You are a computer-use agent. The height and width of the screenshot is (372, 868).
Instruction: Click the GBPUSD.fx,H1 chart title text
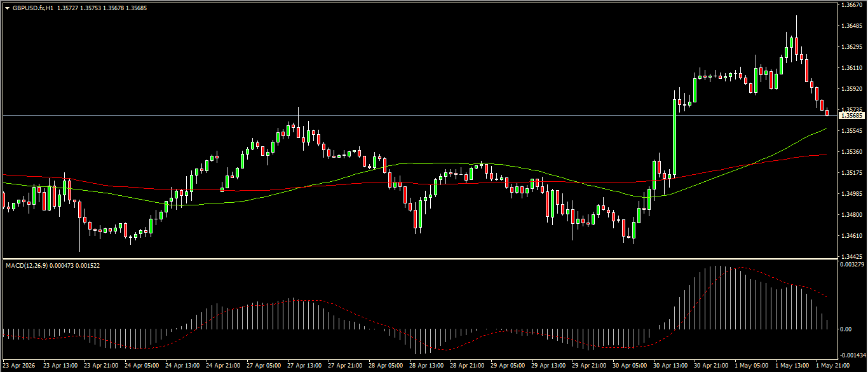33,8
